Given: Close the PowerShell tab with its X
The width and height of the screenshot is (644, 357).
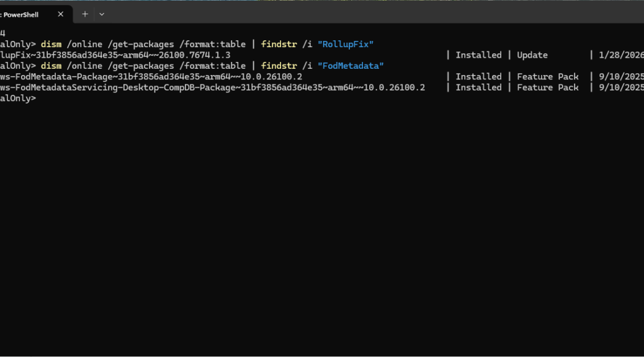Looking at the screenshot, I should tap(61, 14).
